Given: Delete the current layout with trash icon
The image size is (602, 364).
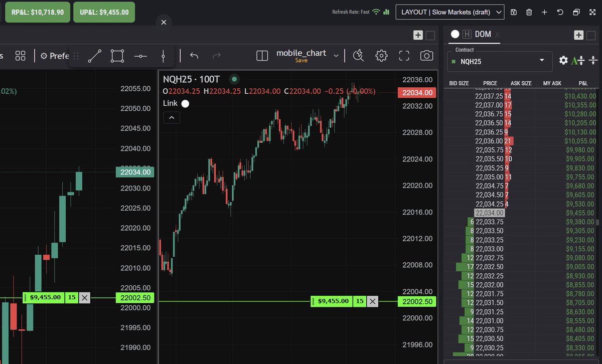Looking at the screenshot, I should [x=529, y=12].
